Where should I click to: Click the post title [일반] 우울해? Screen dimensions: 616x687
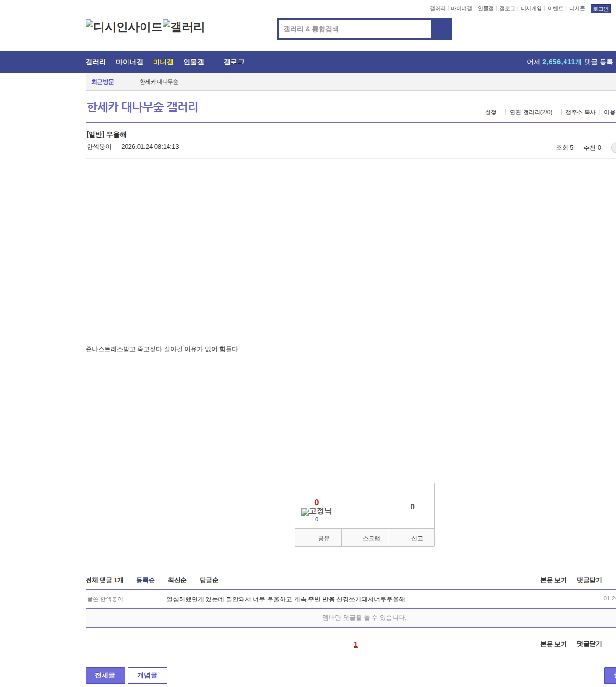pyautogui.click(x=106, y=135)
